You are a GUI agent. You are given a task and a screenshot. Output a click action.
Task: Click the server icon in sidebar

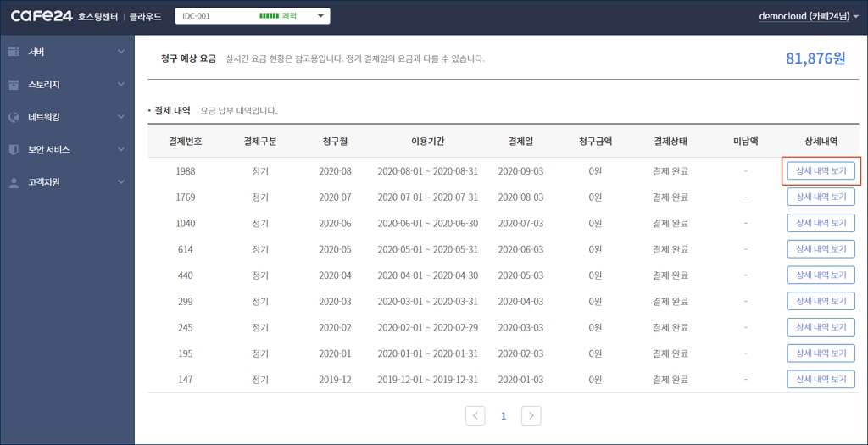click(x=14, y=53)
